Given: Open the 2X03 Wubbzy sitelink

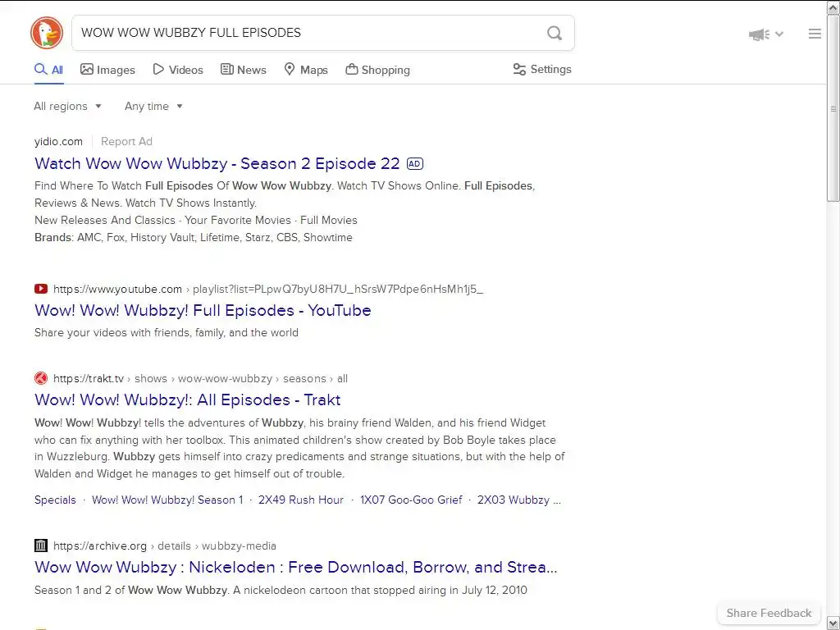Looking at the screenshot, I should [x=519, y=500].
